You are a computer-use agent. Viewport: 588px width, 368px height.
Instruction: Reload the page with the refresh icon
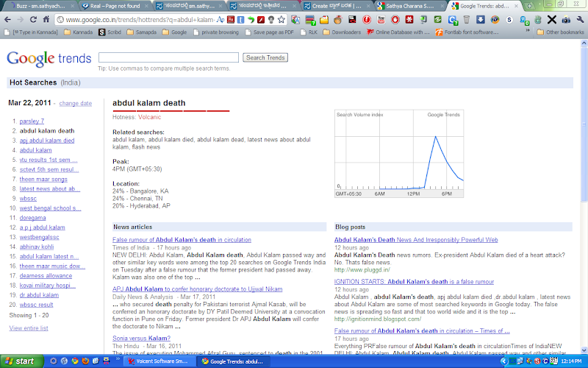[33, 20]
